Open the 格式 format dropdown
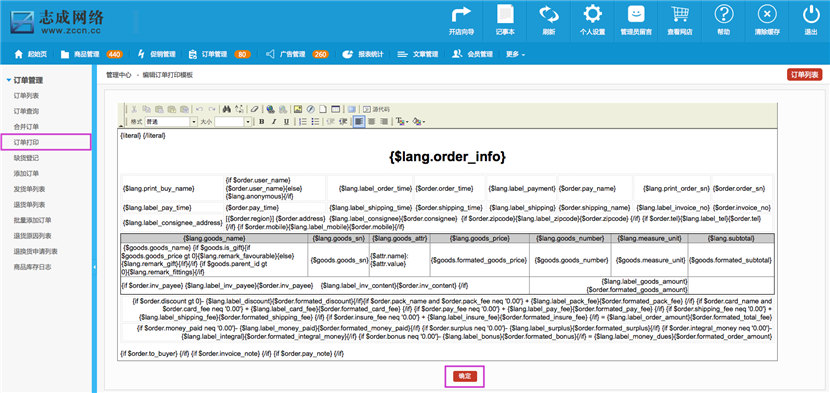The width and height of the screenshot is (830, 393). 171,122
